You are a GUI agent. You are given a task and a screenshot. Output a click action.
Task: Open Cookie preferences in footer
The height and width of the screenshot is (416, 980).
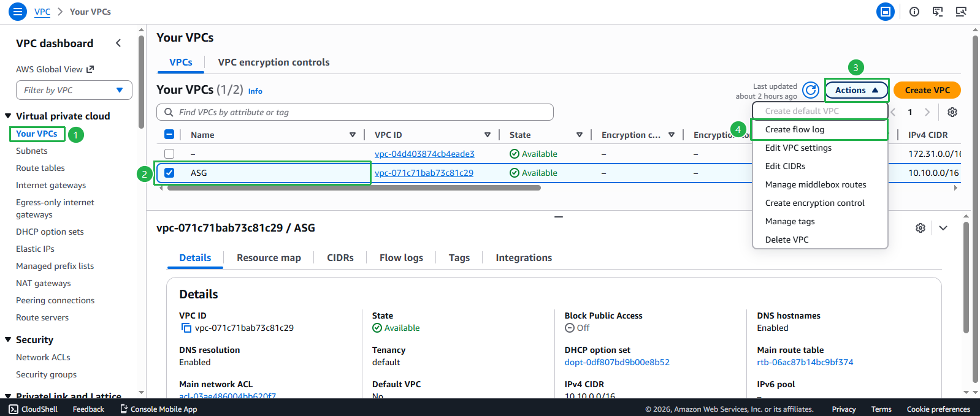[938, 409]
